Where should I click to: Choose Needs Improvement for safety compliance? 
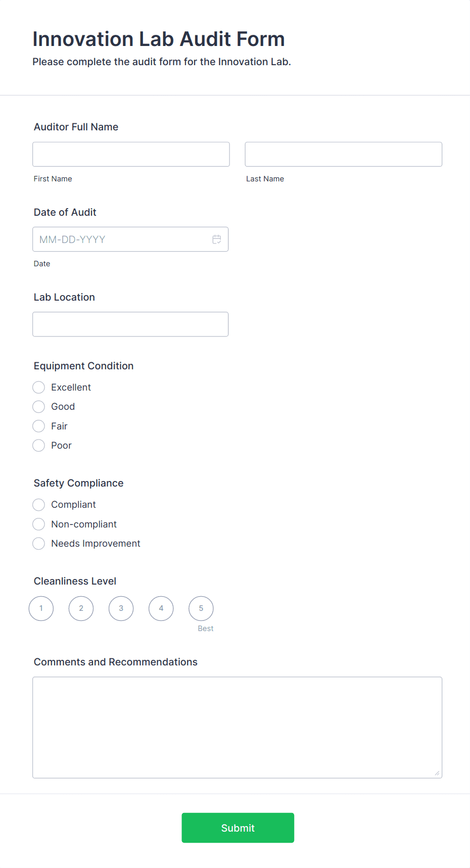pyautogui.click(x=38, y=543)
